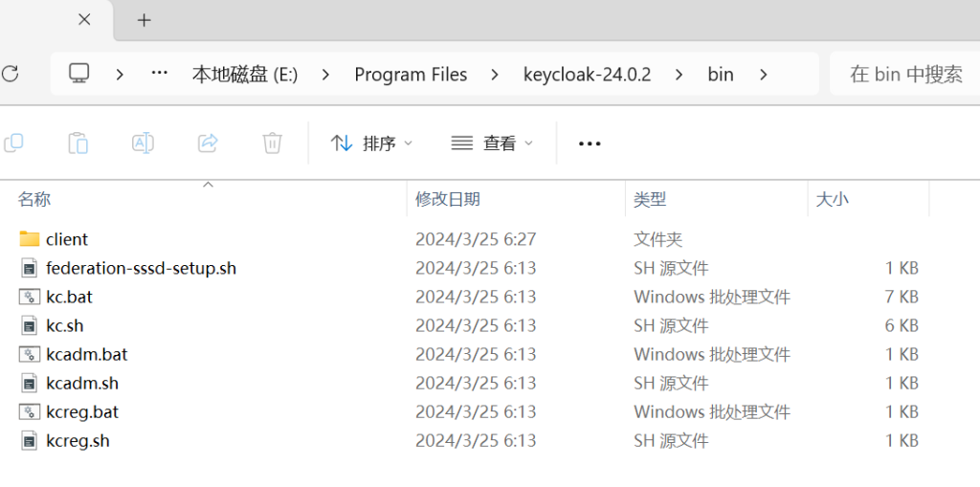Close the current tab with the X
980x487 pixels.
84,19
